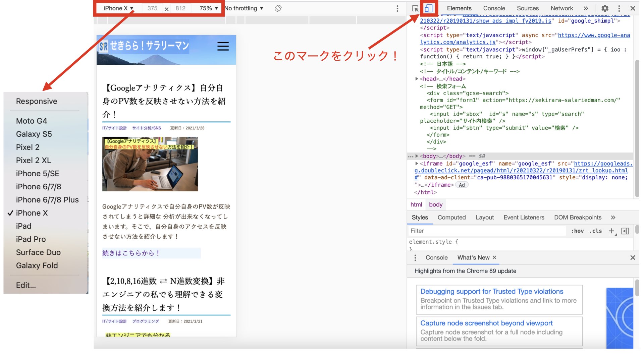
Task: Show more style pane tabs chevron
Action: coord(613,218)
